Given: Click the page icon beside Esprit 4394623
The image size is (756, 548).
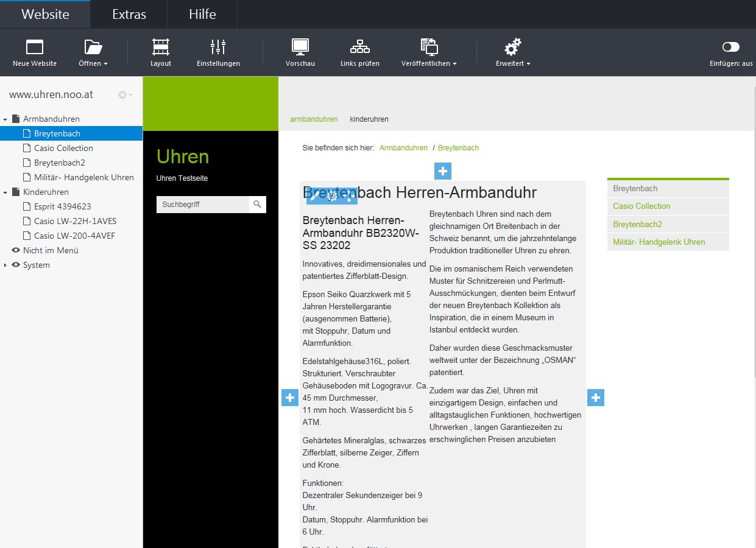Looking at the screenshot, I should [x=27, y=206].
